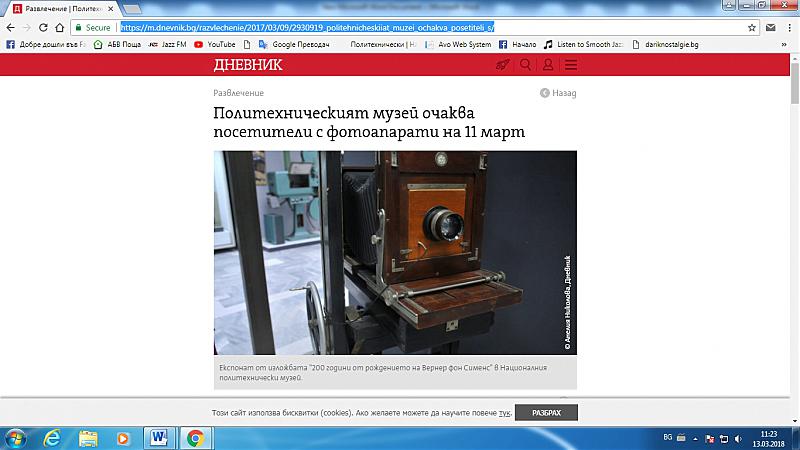Click the 'тук' link in cookie notice
This screenshot has height=450, width=800.
pos(505,412)
